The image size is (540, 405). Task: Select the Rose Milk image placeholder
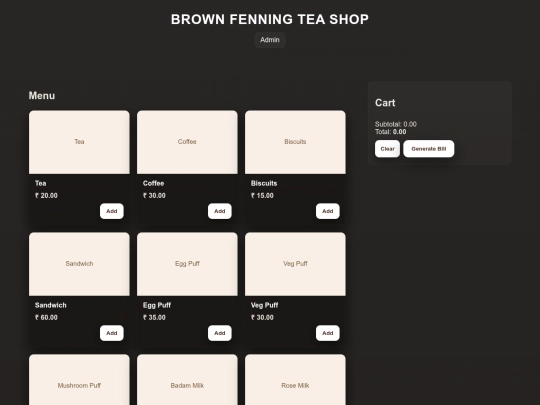(295, 380)
